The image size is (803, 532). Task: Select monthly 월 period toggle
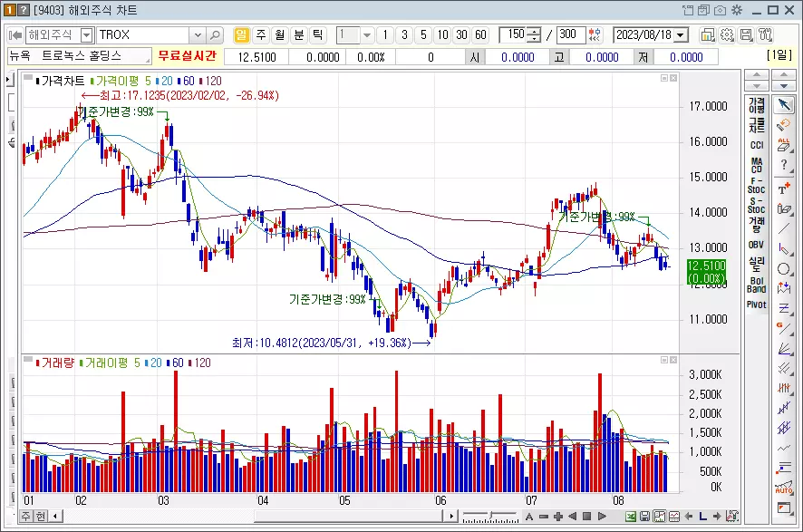280,34
